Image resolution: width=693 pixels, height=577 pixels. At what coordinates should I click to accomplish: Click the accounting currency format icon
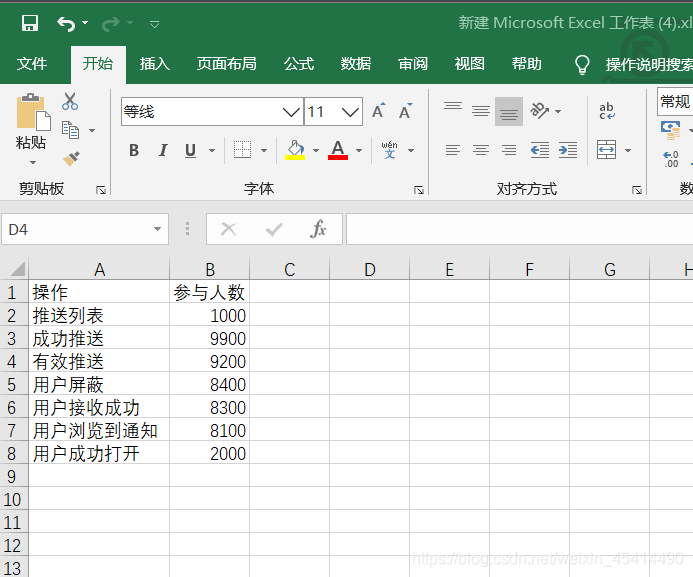tap(671, 130)
